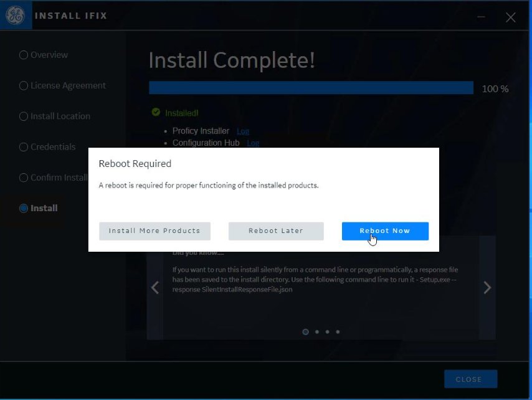The image size is (532, 400).
Task: Select the Overview step radio button
Action: click(x=24, y=55)
